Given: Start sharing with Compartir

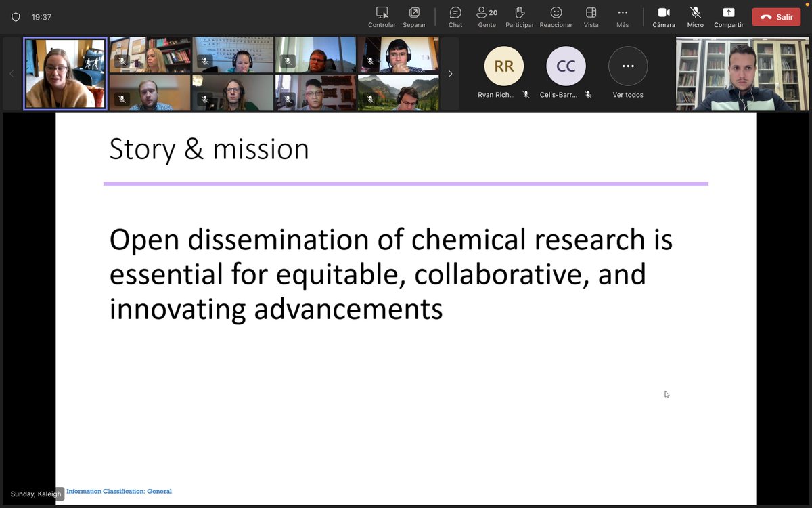Looking at the screenshot, I should click(729, 17).
